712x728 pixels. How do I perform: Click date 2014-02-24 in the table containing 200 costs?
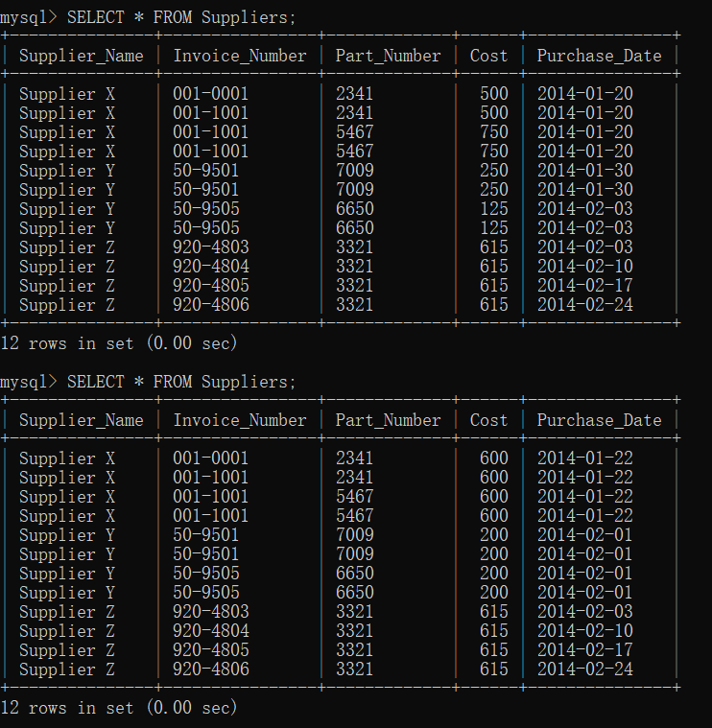pyautogui.click(x=584, y=669)
